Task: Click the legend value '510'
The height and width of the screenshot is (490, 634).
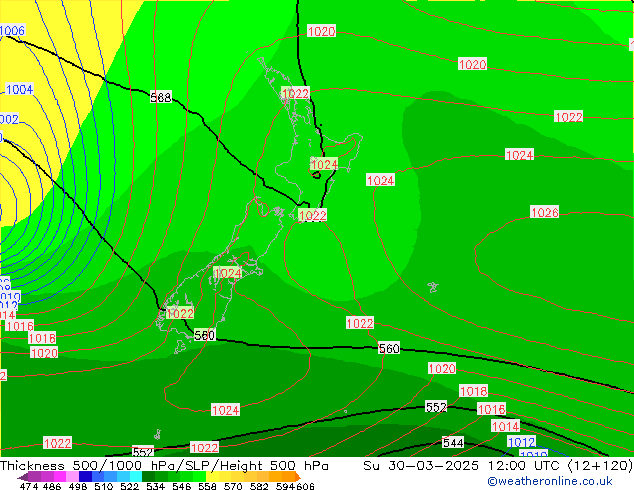Action: point(104,486)
